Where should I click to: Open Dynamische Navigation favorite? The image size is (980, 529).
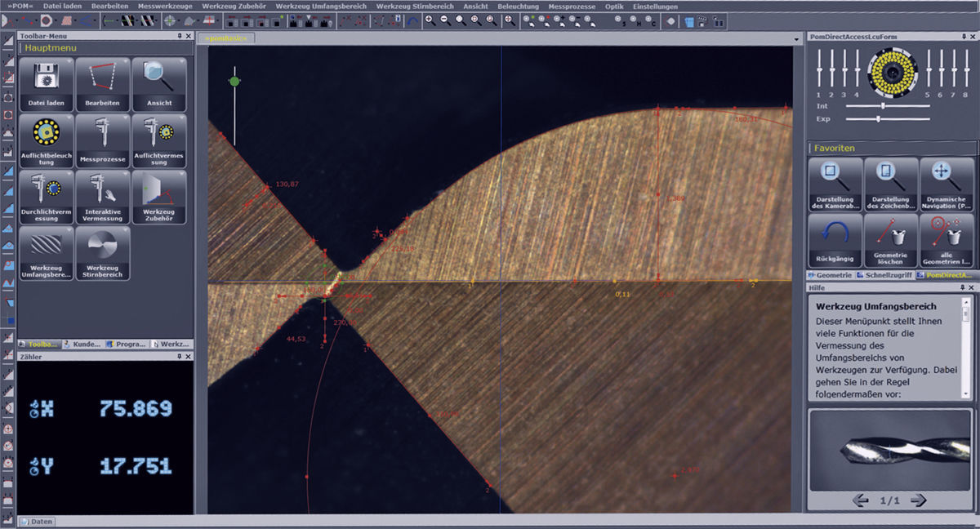coord(947,183)
